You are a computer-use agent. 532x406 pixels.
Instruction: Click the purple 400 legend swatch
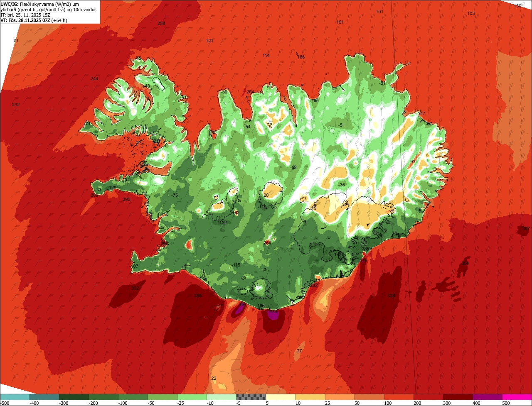click(x=487, y=397)
